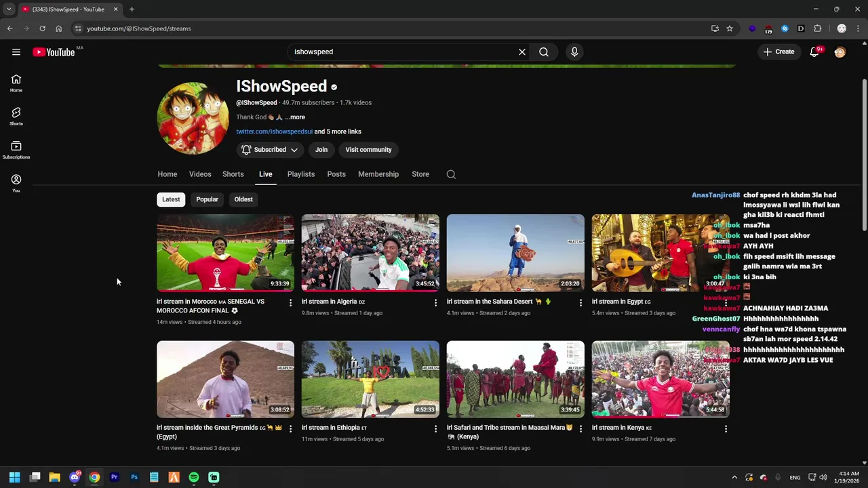
Task: Select the Oldest sort chip
Action: 243,199
